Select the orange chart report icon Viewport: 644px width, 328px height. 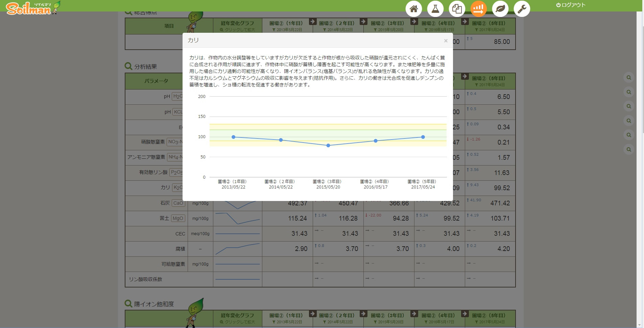[479, 9]
